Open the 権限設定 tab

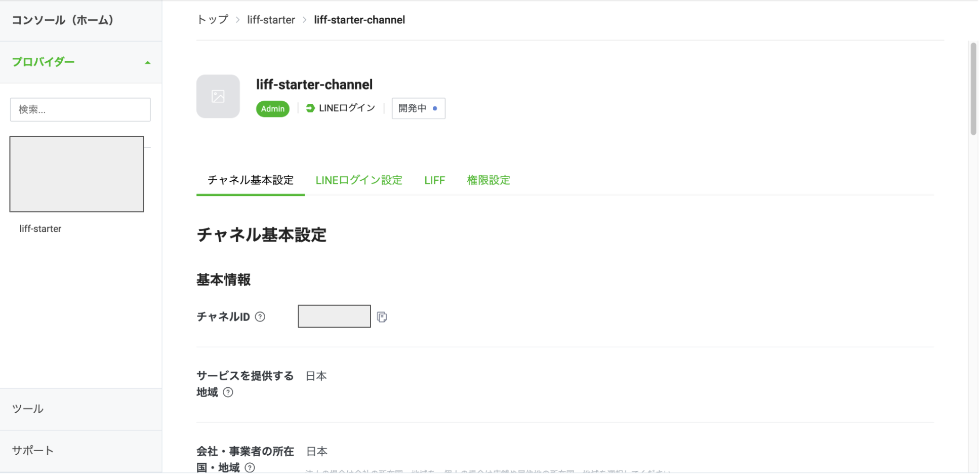[488, 180]
